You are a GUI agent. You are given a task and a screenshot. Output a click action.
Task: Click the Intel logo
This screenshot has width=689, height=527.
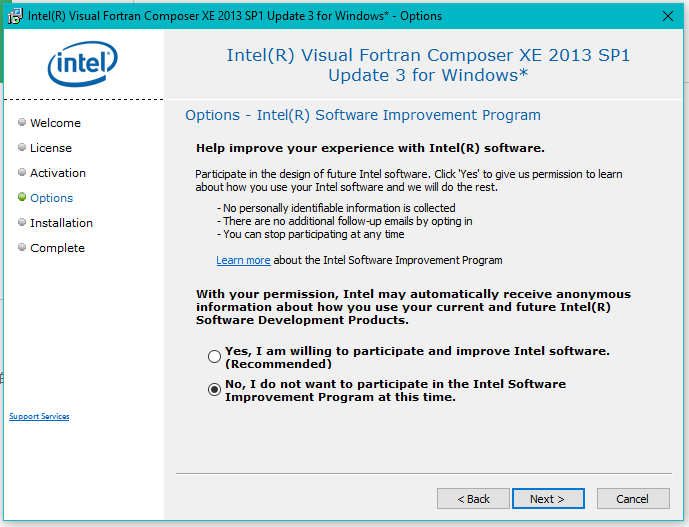82,67
